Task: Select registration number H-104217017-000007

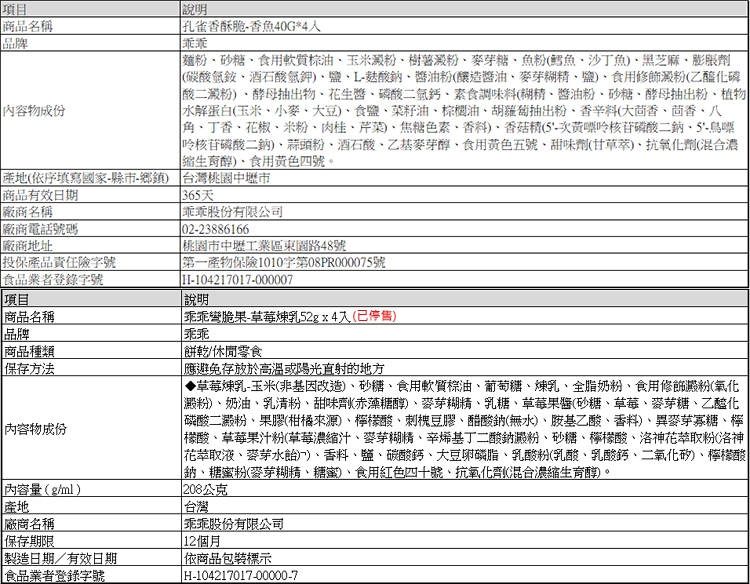Action: click(238, 279)
